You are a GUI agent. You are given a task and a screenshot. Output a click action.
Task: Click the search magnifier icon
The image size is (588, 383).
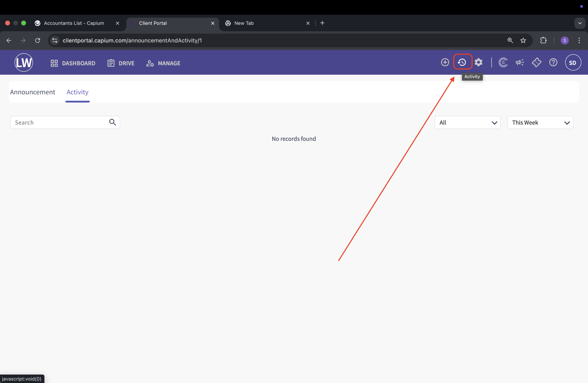(112, 122)
